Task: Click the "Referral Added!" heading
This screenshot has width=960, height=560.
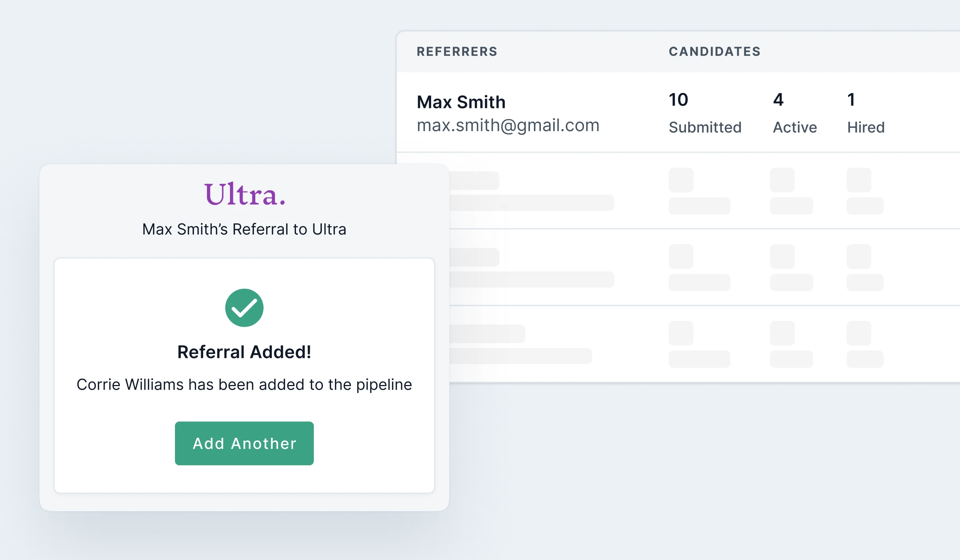Action: point(244,352)
